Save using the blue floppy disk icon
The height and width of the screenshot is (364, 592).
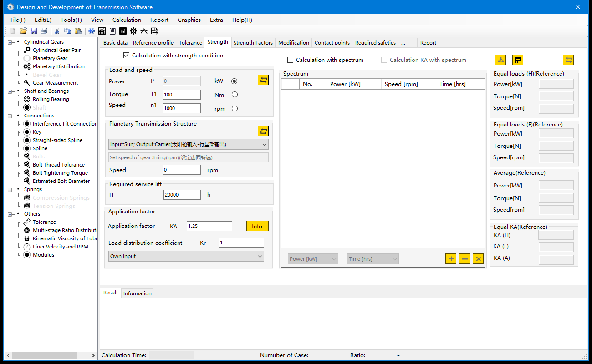click(34, 31)
